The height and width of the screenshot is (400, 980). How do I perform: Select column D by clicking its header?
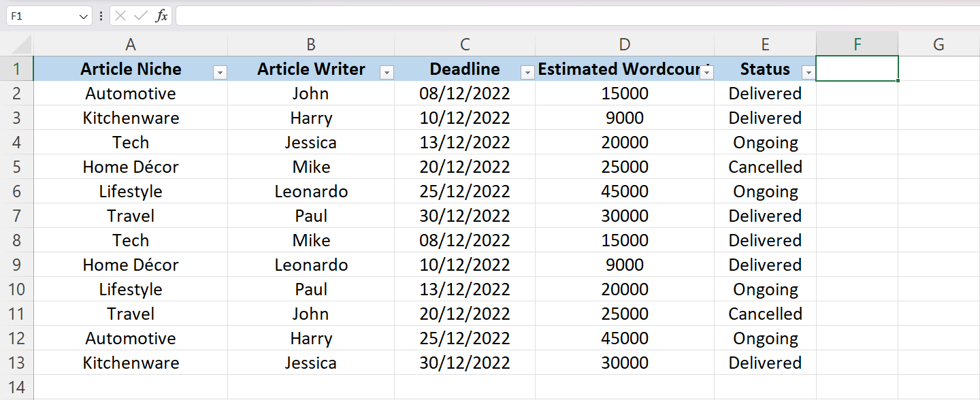click(x=624, y=44)
